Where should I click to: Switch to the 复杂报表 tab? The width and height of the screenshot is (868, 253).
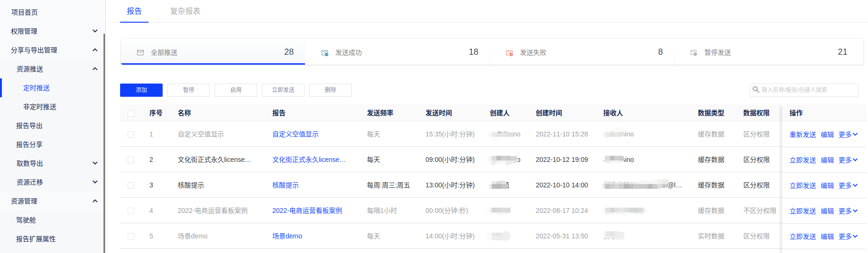click(x=185, y=11)
